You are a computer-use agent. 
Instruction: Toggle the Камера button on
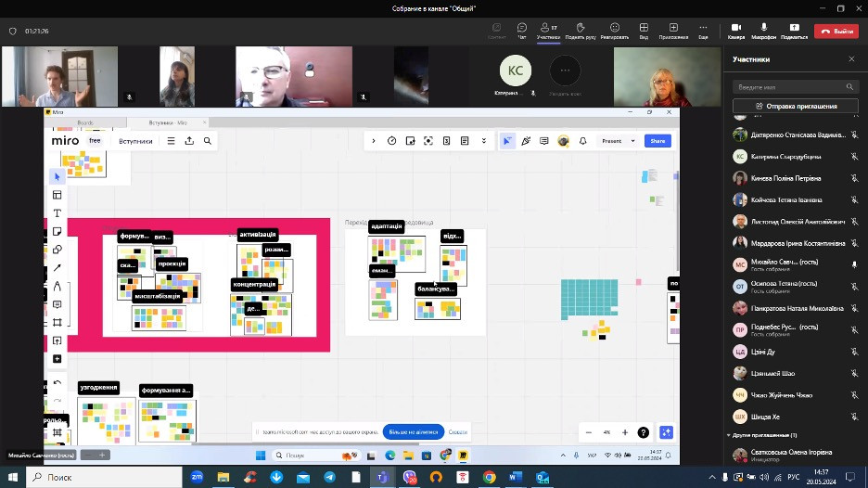tap(736, 30)
